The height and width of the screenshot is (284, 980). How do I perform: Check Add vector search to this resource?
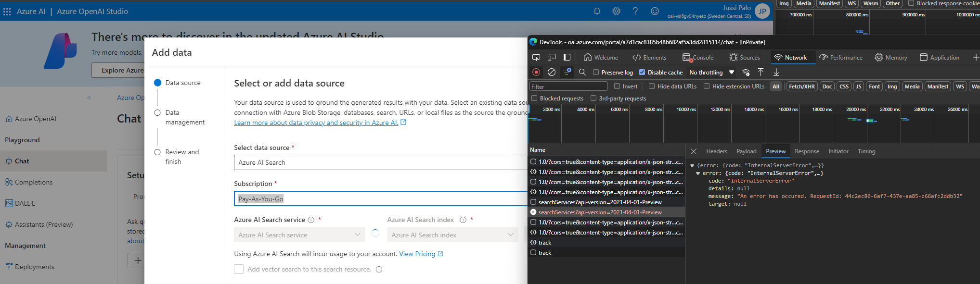(x=239, y=269)
